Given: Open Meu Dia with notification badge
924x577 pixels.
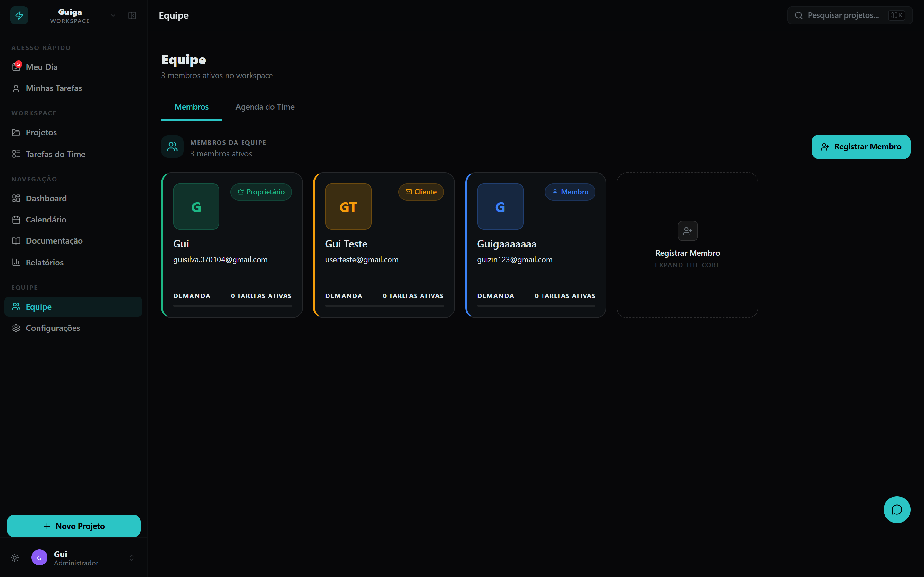Looking at the screenshot, I should pyautogui.click(x=41, y=67).
